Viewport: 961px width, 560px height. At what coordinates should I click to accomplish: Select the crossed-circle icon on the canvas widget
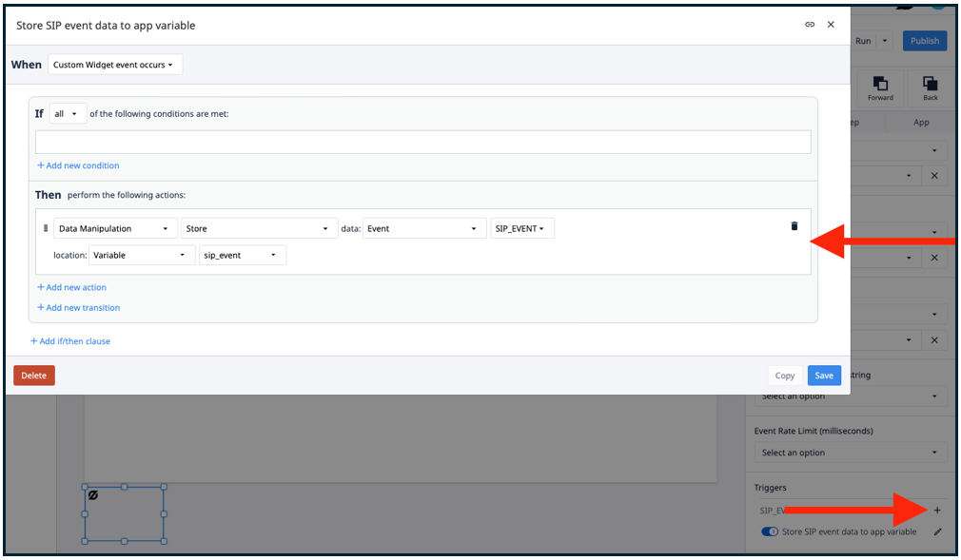[93, 495]
